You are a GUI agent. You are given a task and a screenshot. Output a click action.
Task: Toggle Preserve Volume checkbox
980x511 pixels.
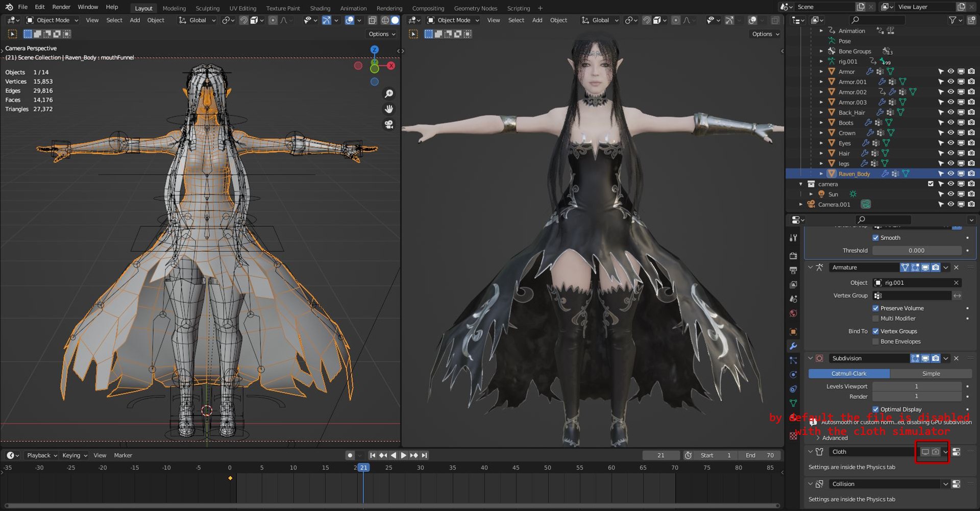[876, 308]
